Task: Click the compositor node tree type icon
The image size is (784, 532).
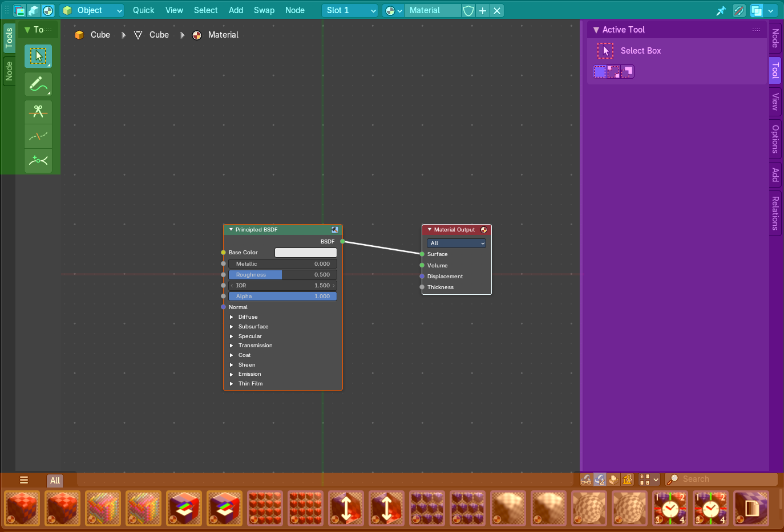Action: coord(19,10)
